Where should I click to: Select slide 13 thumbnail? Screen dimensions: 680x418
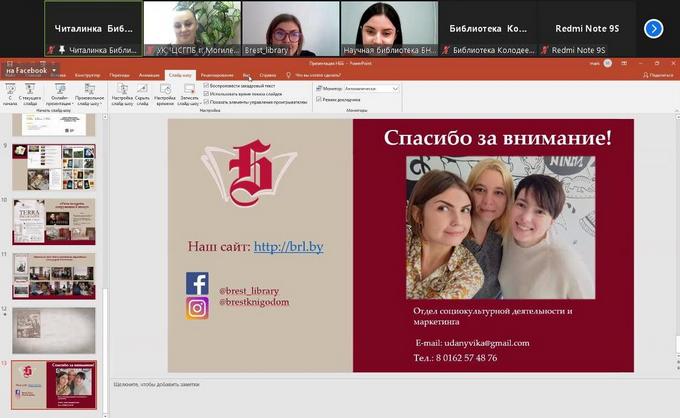point(54,385)
